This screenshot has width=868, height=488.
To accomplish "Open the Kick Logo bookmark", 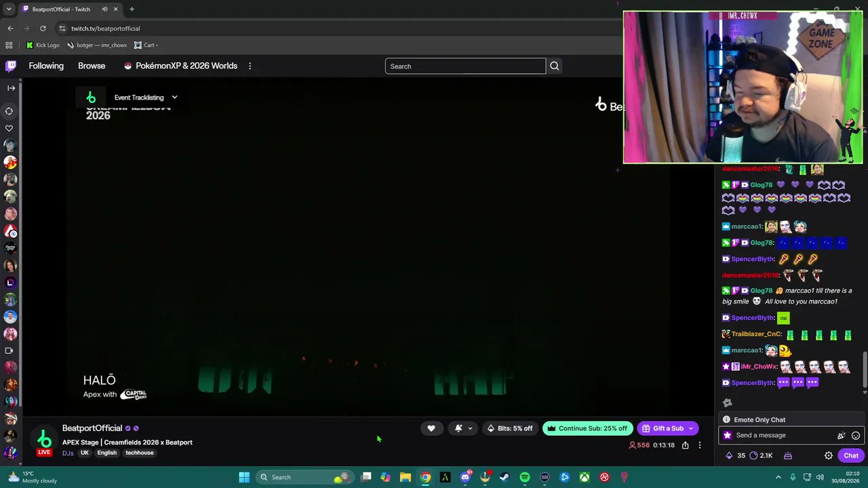I will coord(43,45).
